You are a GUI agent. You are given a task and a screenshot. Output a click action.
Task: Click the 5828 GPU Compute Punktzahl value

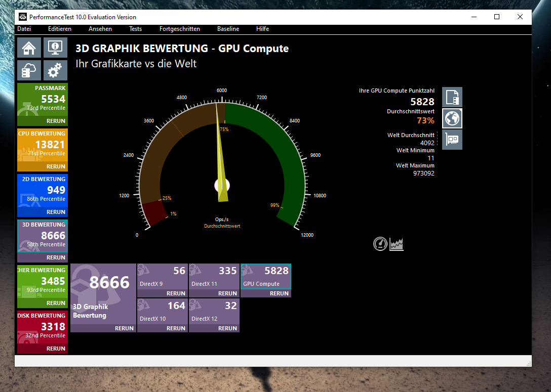422,102
